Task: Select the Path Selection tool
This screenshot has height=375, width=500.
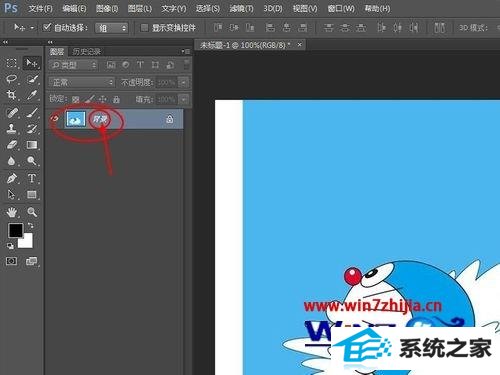Action: (12, 194)
